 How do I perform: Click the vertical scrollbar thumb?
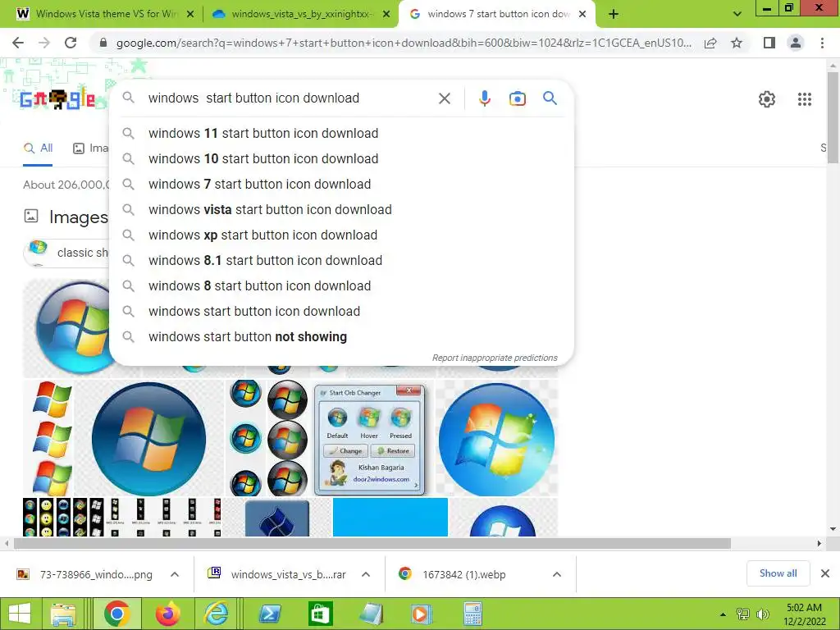pos(833,118)
